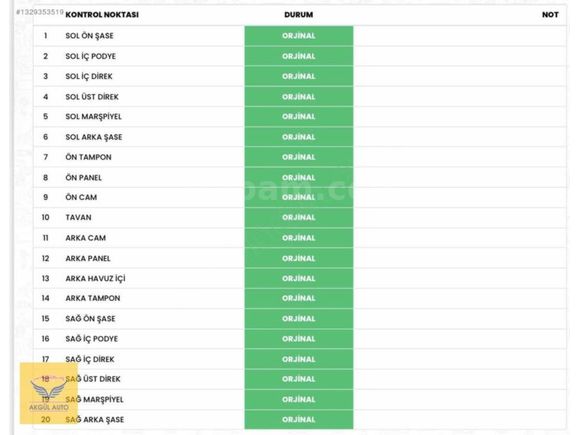This screenshot has height=435, width=580.
Task: Click the ÖN PANEL row label
Action: point(84,178)
